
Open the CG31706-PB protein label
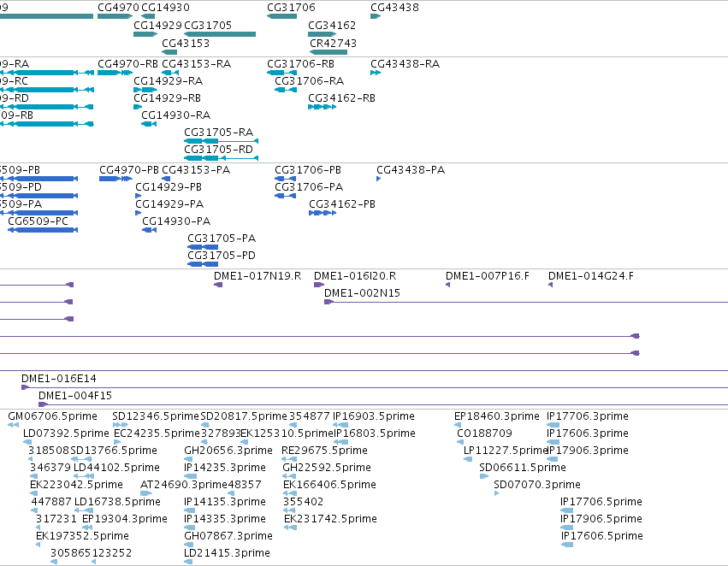click(x=308, y=170)
